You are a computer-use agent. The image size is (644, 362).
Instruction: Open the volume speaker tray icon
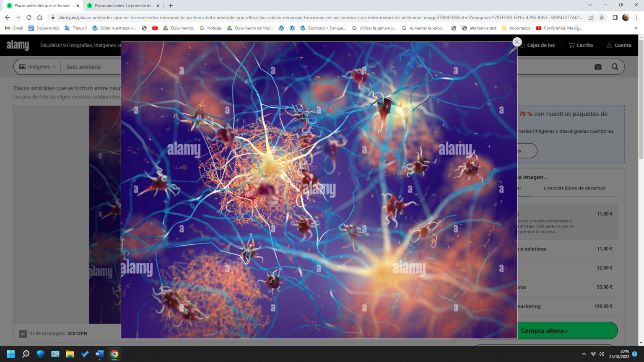(602, 354)
